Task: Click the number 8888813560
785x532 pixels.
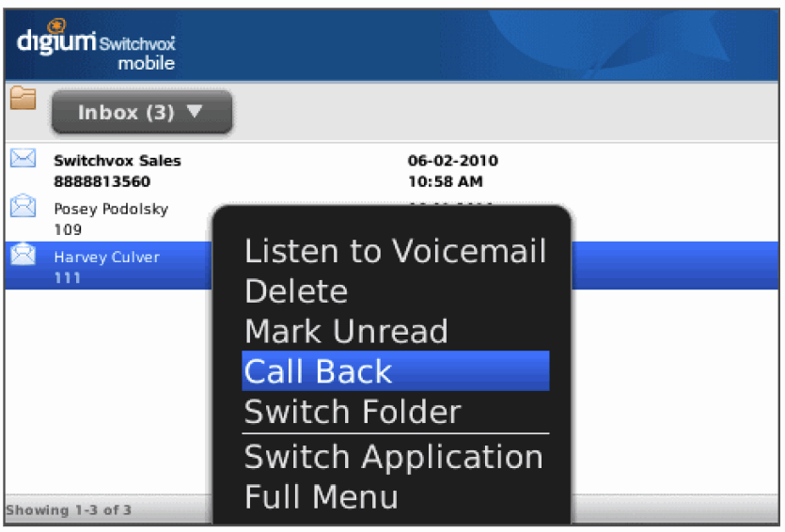Action: coord(102,181)
